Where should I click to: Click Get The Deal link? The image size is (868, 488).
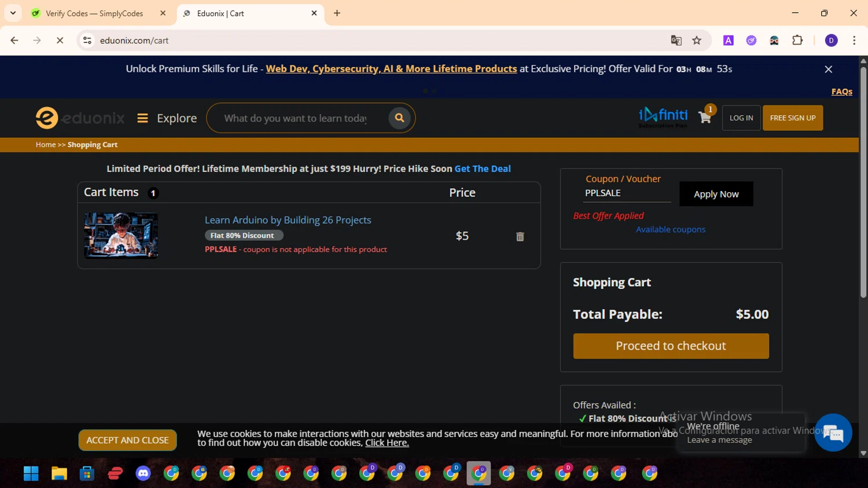tap(483, 169)
